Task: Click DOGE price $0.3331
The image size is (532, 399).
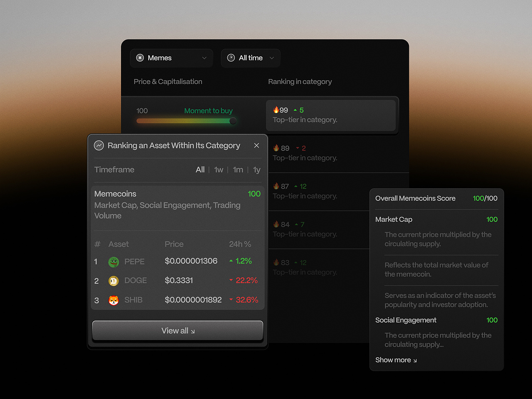Action: (x=179, y=281)
